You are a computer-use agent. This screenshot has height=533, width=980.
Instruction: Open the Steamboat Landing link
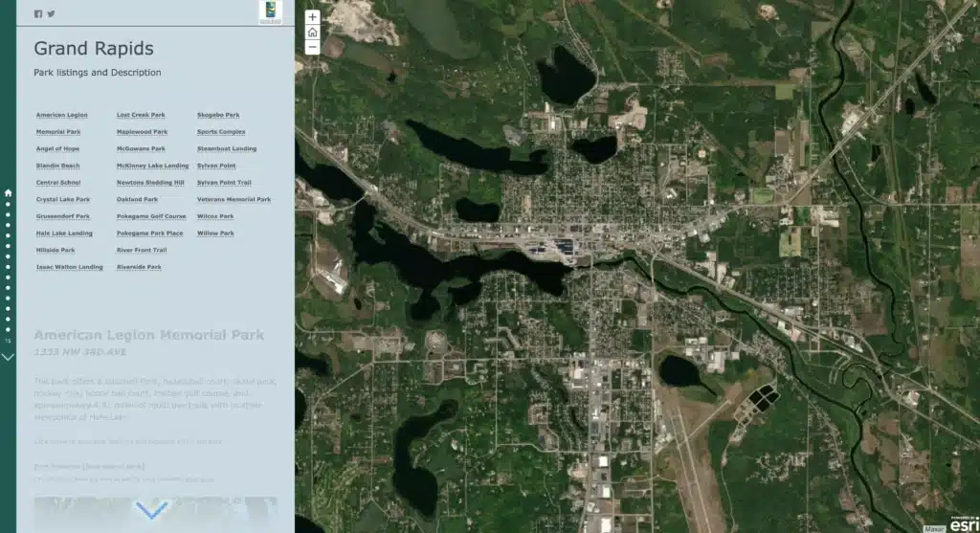pos(227,148)
